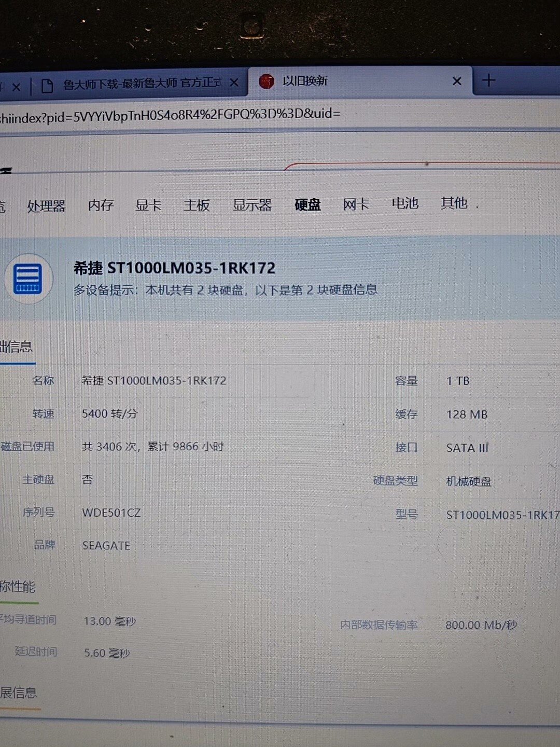This screenshot has width=560, height=747.
Task: Click the transfer rate 800.00 Mb/秒
Action: pos(481,625)
